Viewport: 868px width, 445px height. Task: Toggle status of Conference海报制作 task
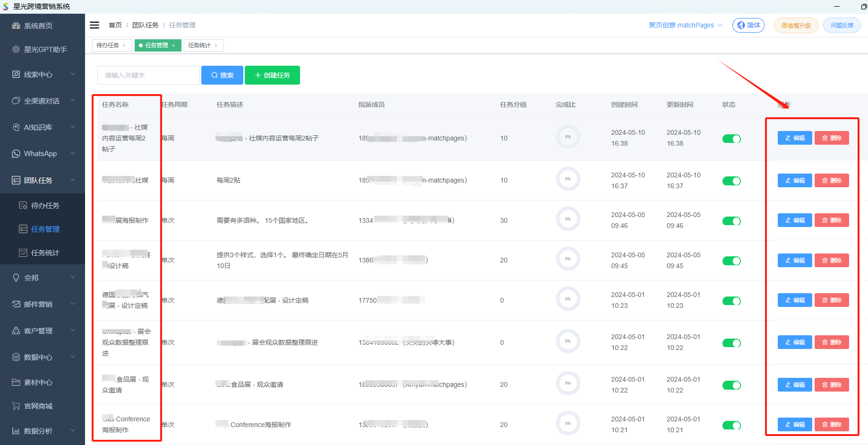[731, 425]
